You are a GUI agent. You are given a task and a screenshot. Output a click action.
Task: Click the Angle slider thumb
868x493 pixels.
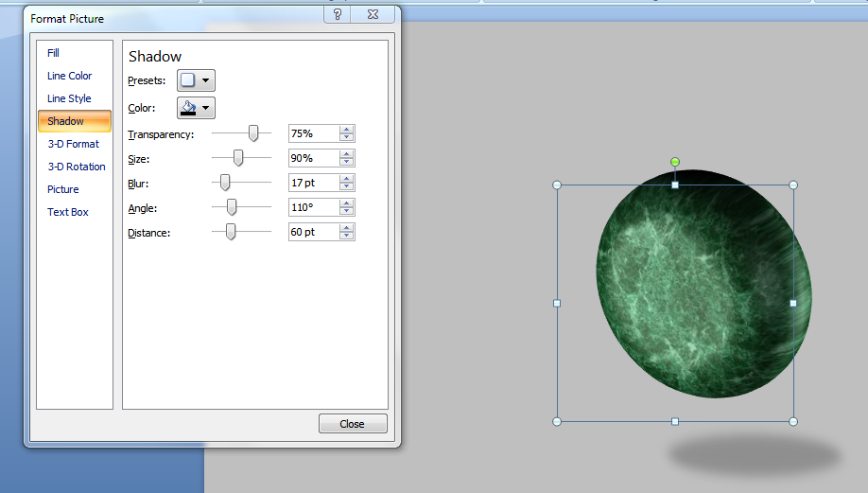(232, 207)
